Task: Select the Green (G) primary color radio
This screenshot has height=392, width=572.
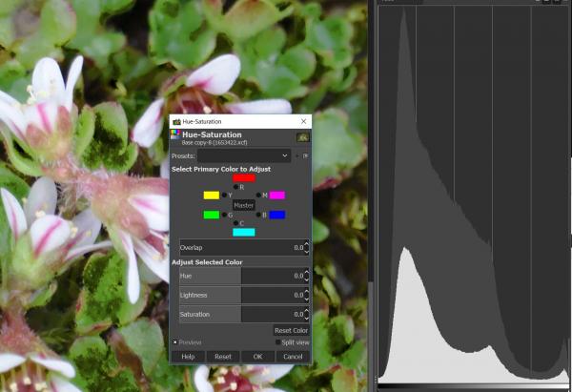Action: pos(224,215)
